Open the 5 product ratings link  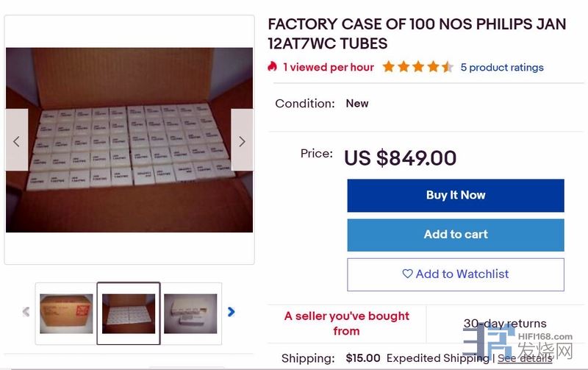point(502,67)
